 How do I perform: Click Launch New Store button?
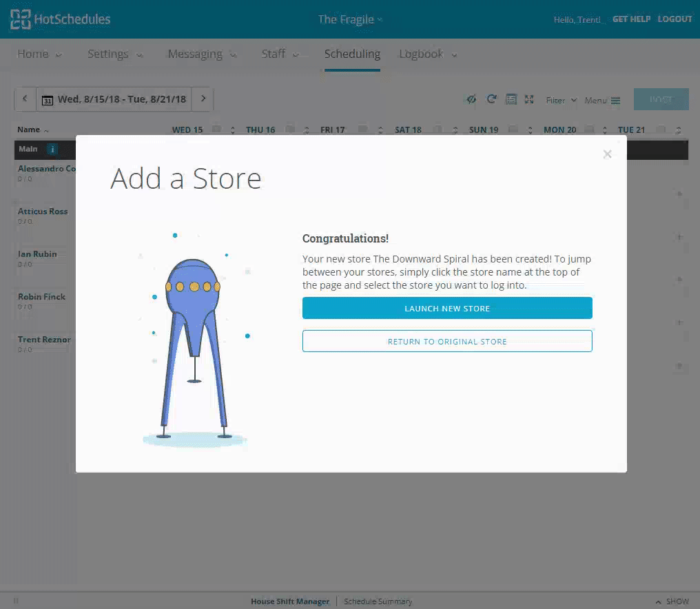point(447,308)
